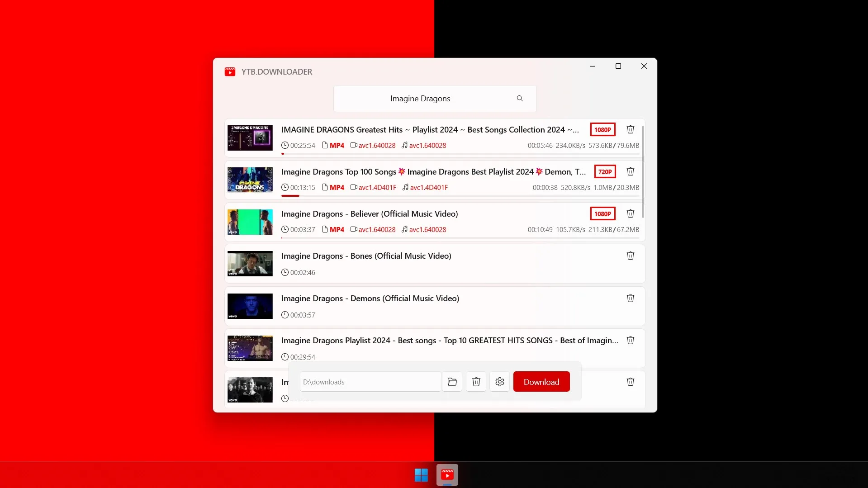The width and height of the screenshot is (868, 488).
Task: Open Windows Start menu in taskbar
Action: click(x=421, y=475)
